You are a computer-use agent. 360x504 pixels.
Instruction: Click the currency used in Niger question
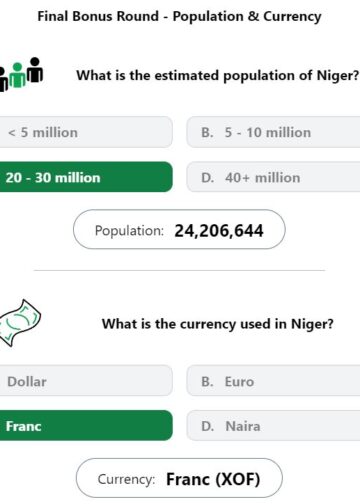(218, 324)
